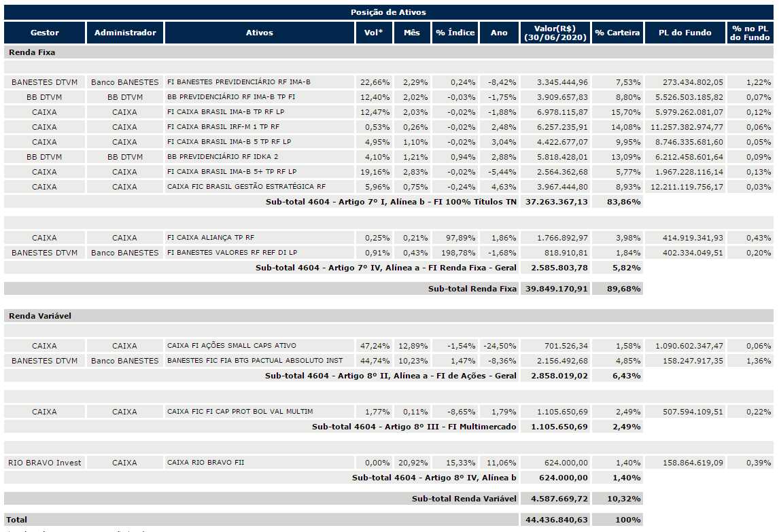This screenshot has height=532, width=779.
Task: Click Sub-total Renda Fixa value 39.849.170,91
Action: click(557, 289)
